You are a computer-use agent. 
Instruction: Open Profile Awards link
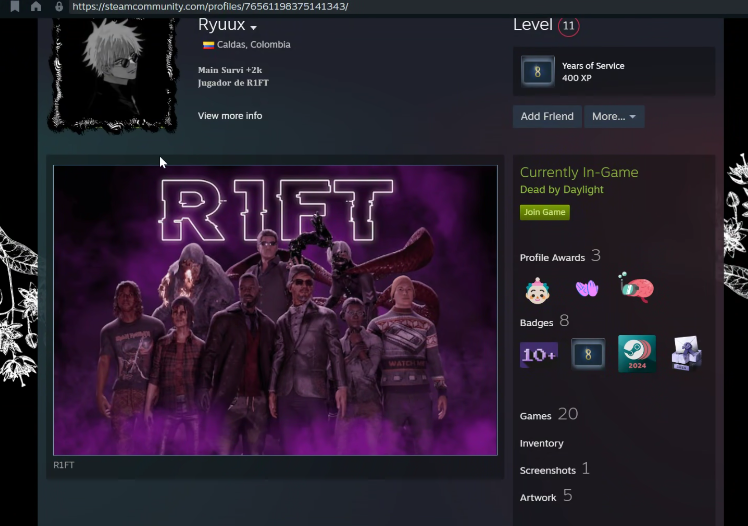[x=552, y=258]
